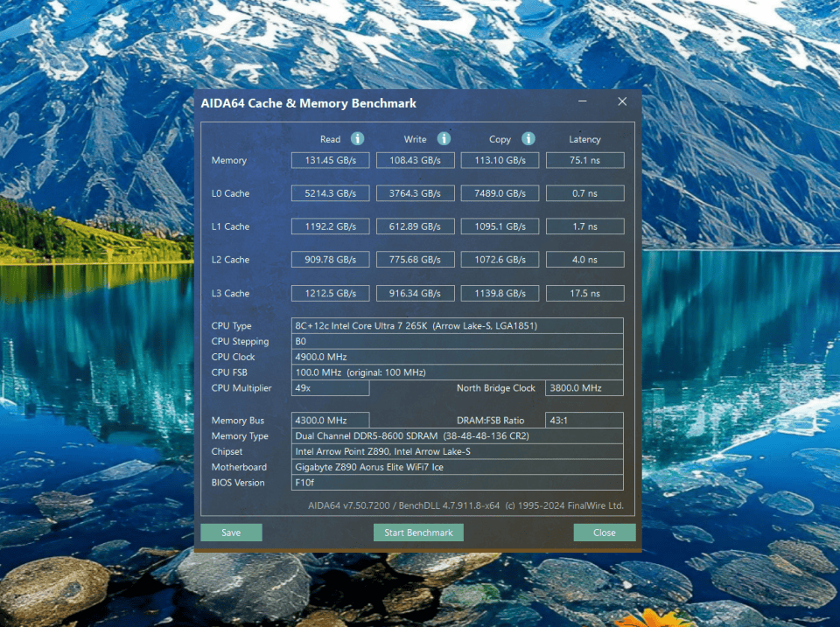Click the info icon next to Copy
Viewport: 840px width, 627px height.
[528, 139]
